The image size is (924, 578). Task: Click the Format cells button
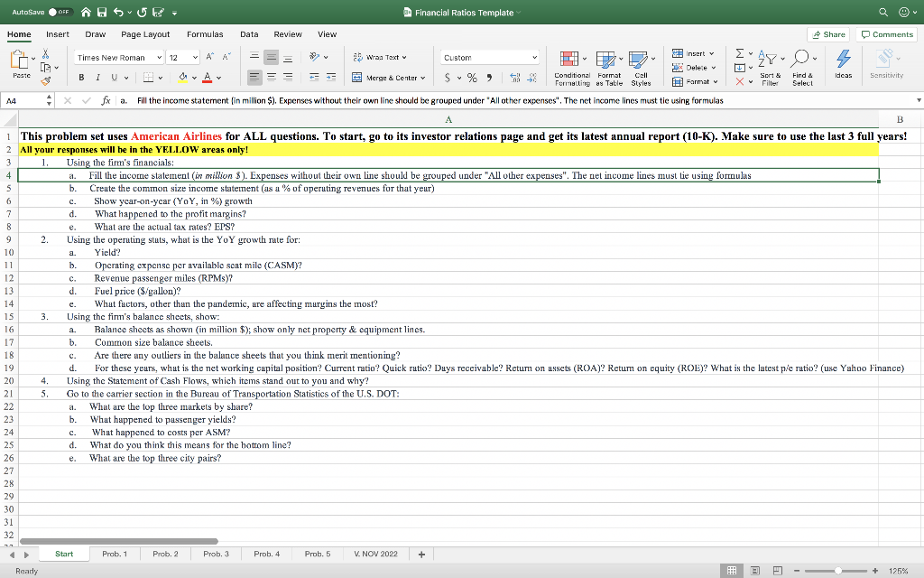pos(695,81)
